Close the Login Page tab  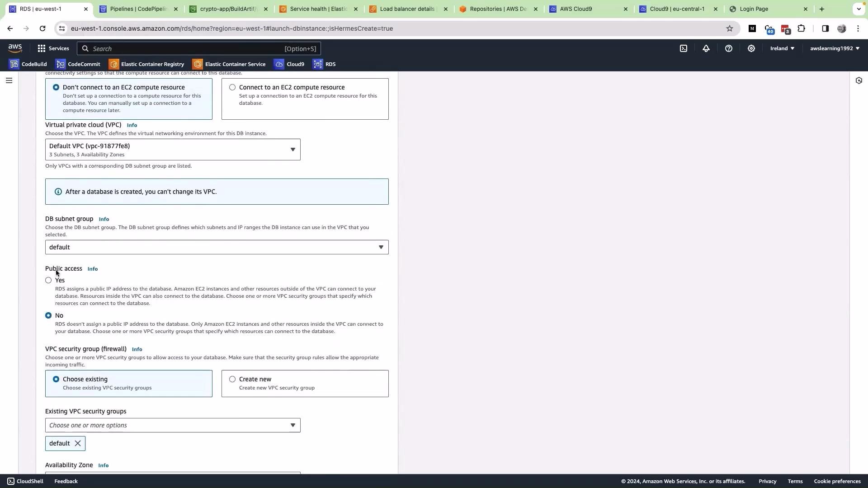[x=806, y=9]
